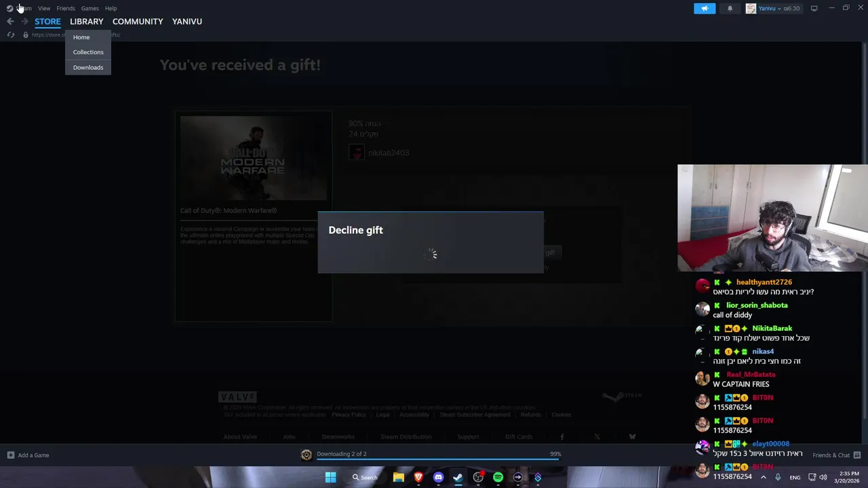Click the lock icon beside the URL

click(26, 35)
